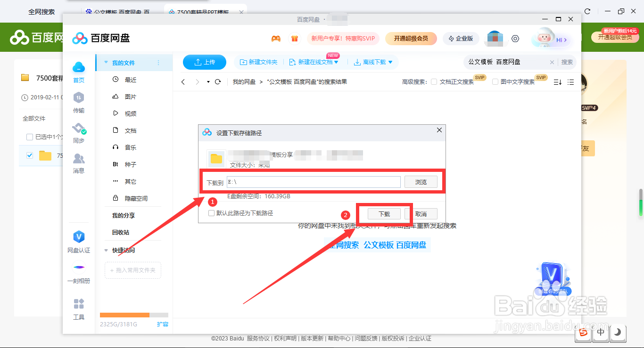This screenshot has width=644, height=348.
Task: Click 新建文件夹 button
Action: coord(259,62)
